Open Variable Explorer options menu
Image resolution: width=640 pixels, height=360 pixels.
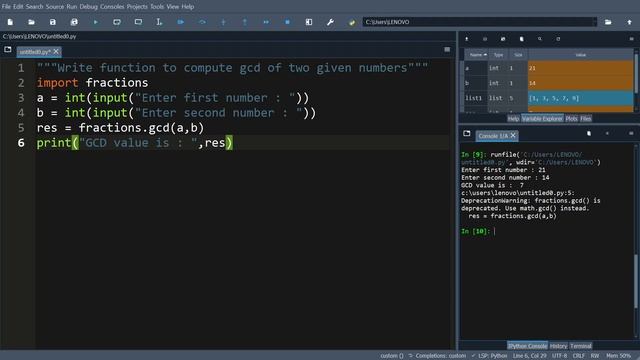pyautogui.click(x=631, y=39)
